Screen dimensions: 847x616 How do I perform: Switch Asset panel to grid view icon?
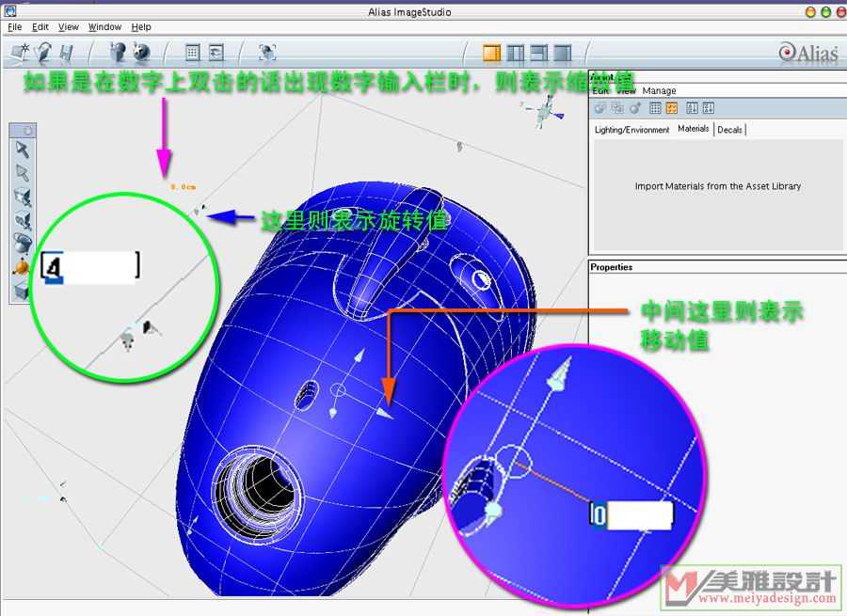click(x=655, y=108)
